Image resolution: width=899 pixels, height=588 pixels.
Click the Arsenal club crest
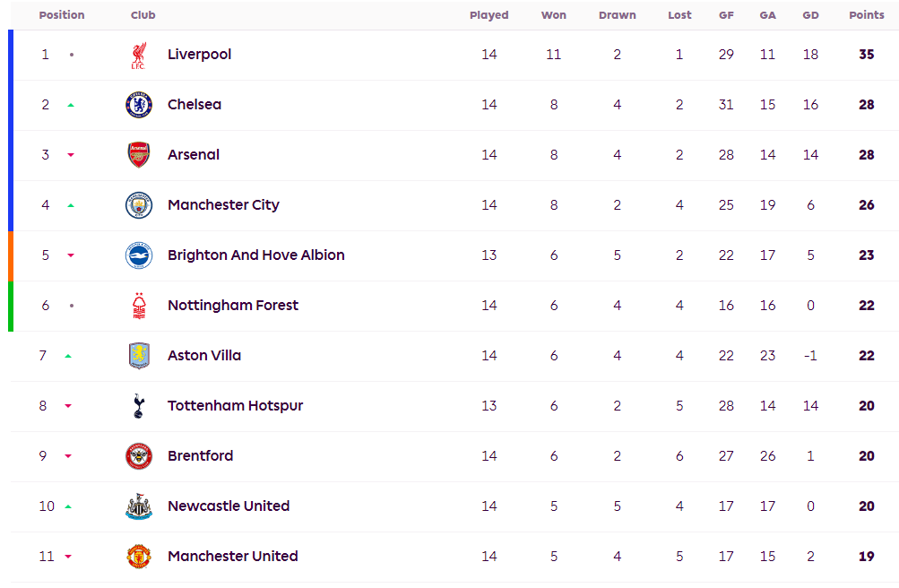pyautogui.click(x=139, y=155)
